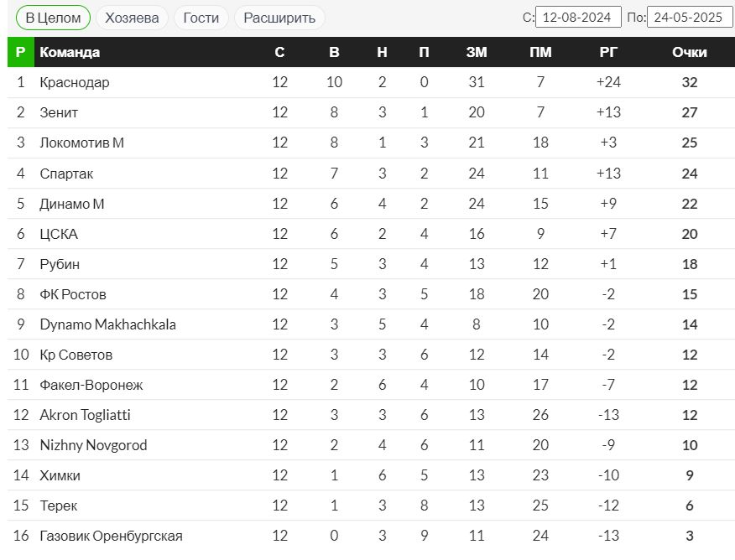Open the Краснодар team link
Viewport: 735px width, 560px height.
tap(75, 82)
